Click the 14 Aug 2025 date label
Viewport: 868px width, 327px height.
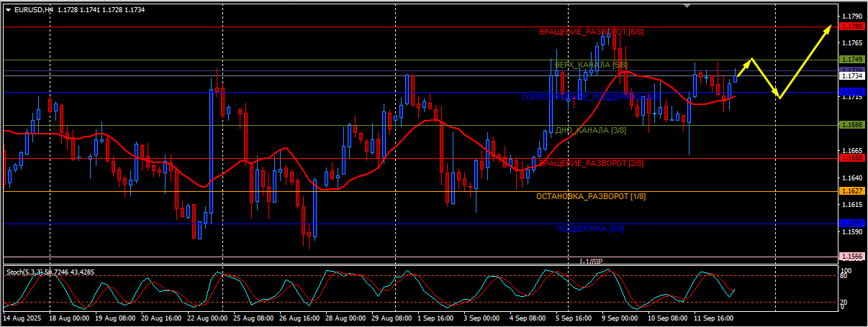(x=22, y=316)
